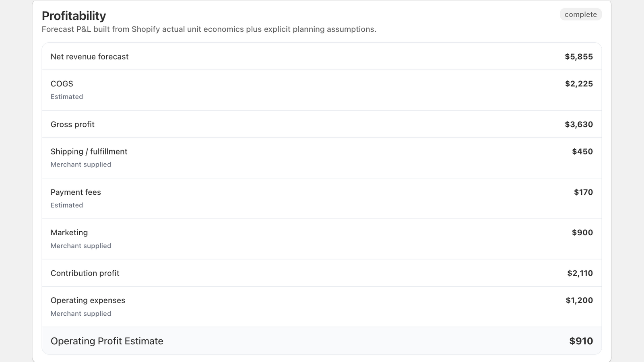
Task: Select the $5,855 net revenue value
Action: [x=578, y=57]
